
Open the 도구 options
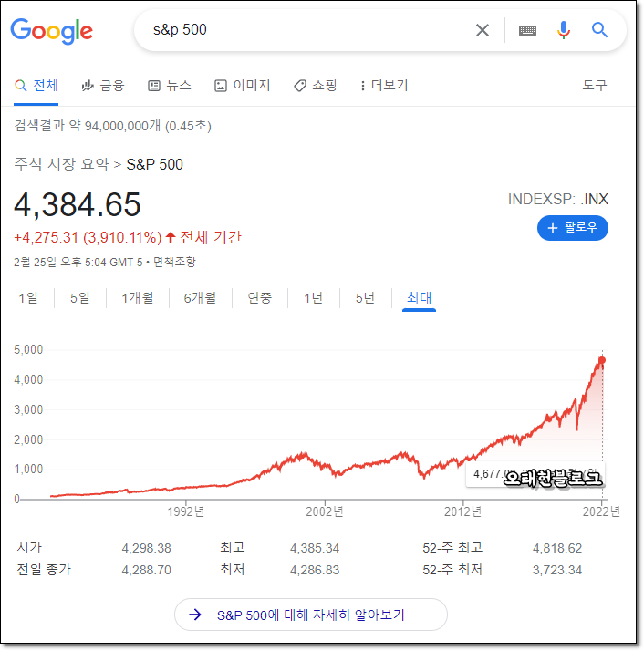[x=595, y=86]
